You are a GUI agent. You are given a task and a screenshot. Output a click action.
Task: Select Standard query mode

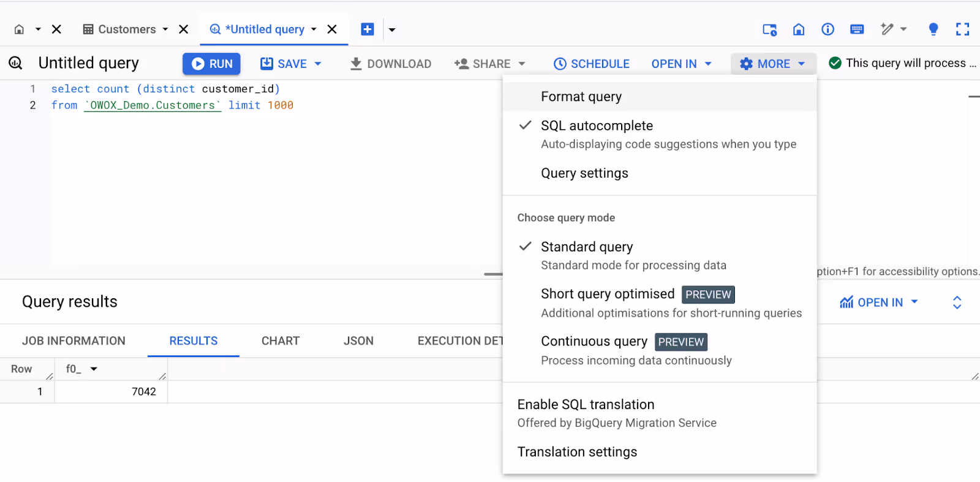pyautogui.click(x=660, y=255)
